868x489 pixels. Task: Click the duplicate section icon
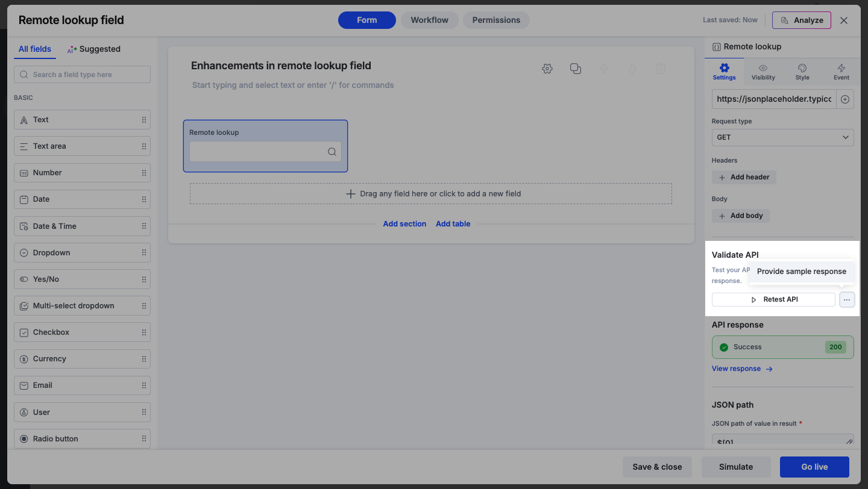pyautogui.click(x=576, y=69)
